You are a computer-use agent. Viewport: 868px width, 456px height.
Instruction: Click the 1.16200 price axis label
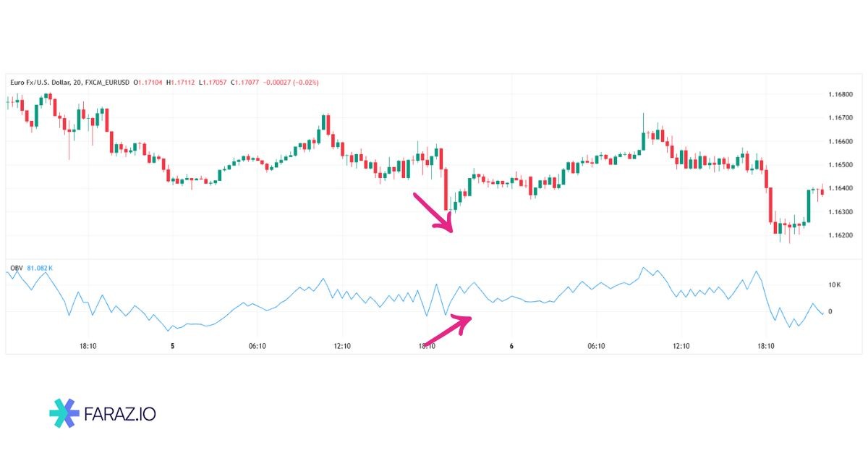(x=839, y=235)
